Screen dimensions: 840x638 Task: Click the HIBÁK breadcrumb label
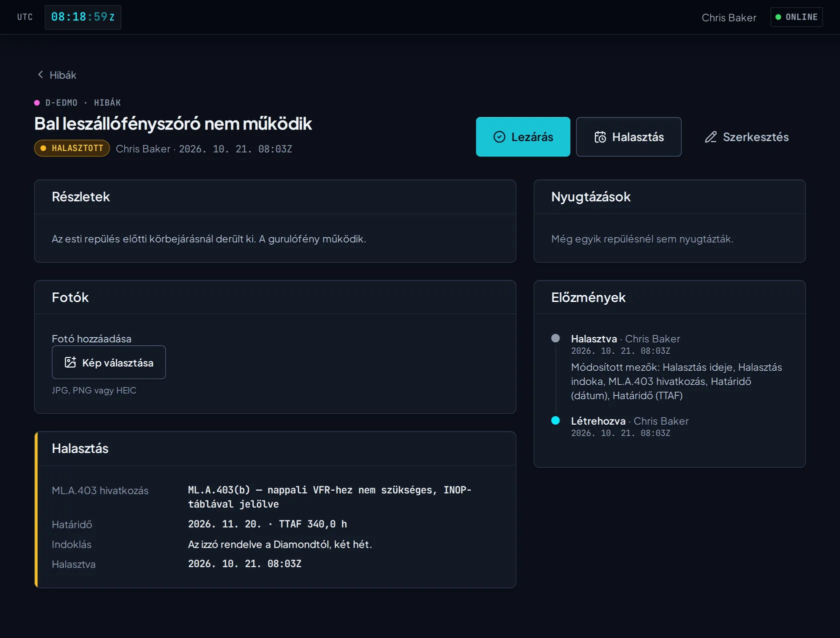[x=107, y=103]
